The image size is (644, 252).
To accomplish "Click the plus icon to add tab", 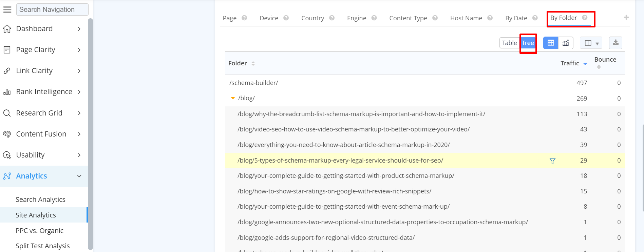I will tap(626, 17).
